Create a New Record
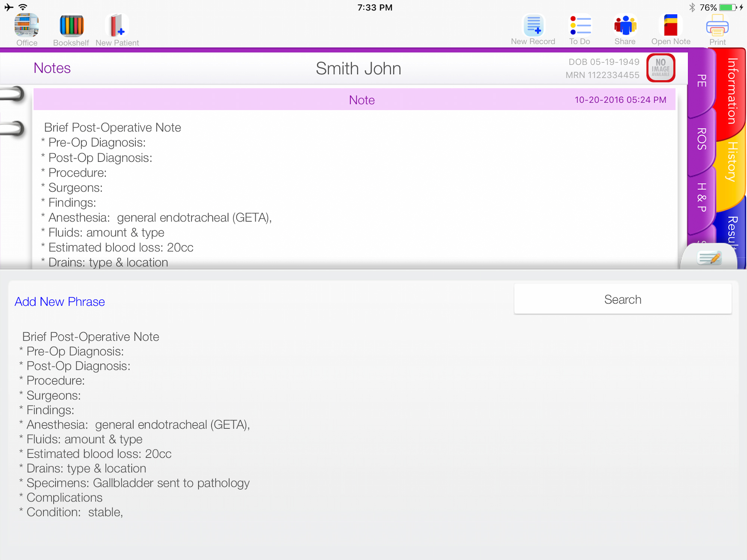 (x=533, y=25)
